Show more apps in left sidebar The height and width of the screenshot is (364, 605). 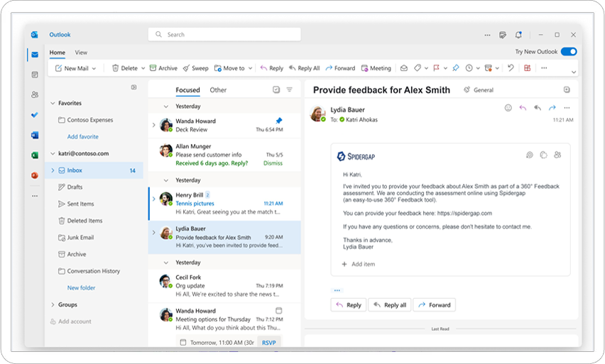35,196
